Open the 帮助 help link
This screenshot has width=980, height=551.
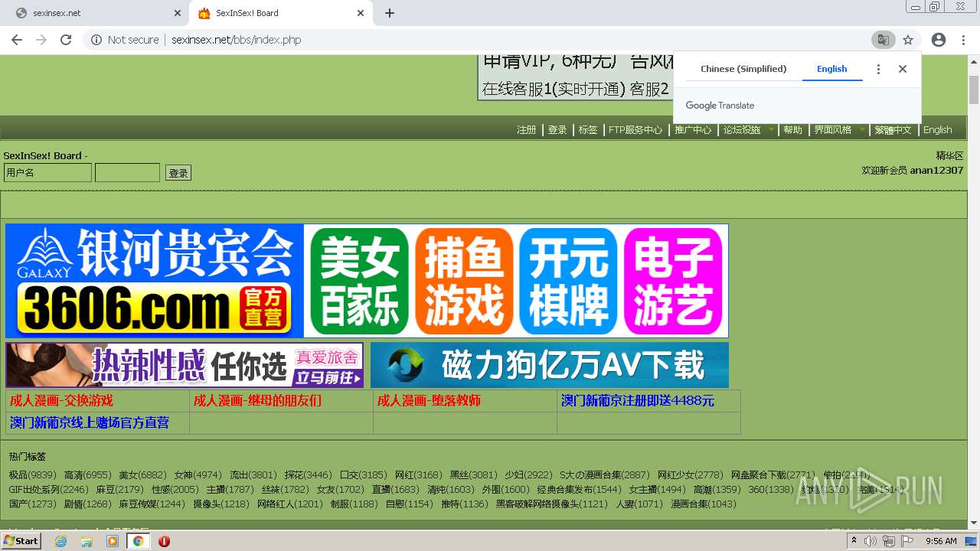(x=792, y=130)
